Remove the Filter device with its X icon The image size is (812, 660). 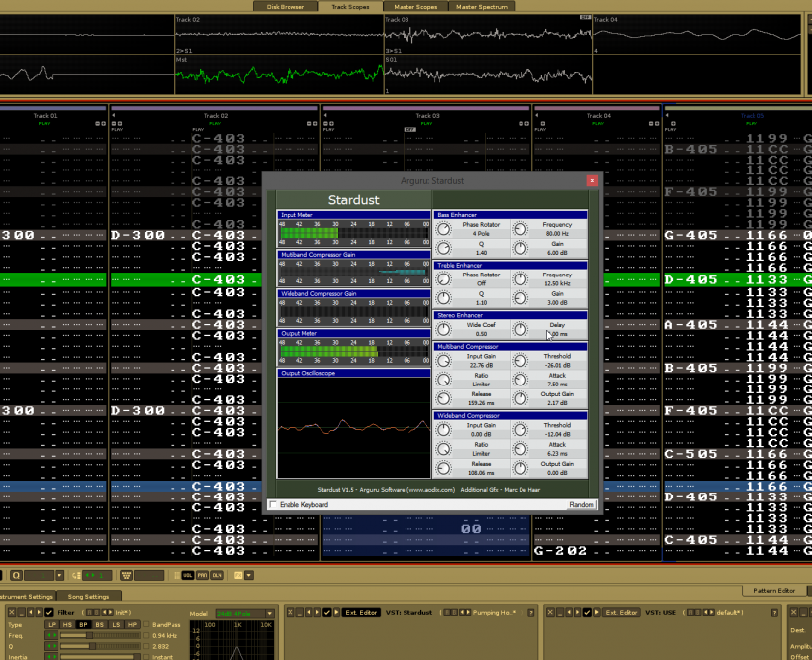point(12,612)
